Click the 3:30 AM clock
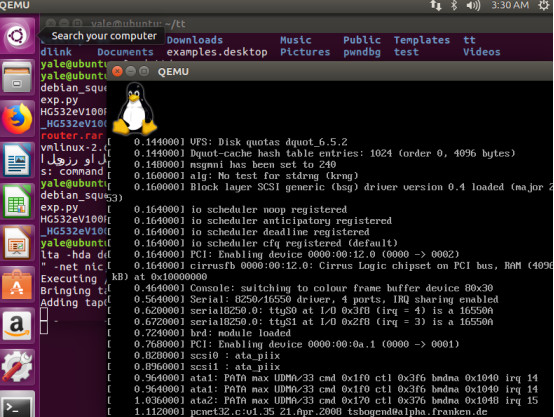The width and height of the screenshot is (554, 417). tap(510, 5)
